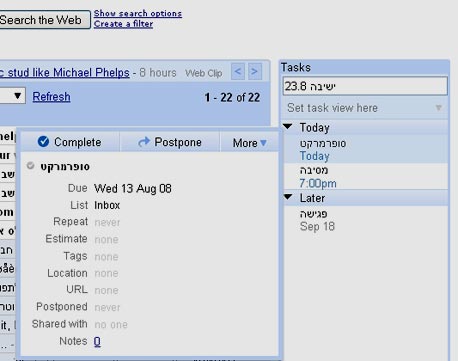Collapse the Later tasks section
Image resolution: width=458 pixels, height=361 pixels.
(288, 197)
